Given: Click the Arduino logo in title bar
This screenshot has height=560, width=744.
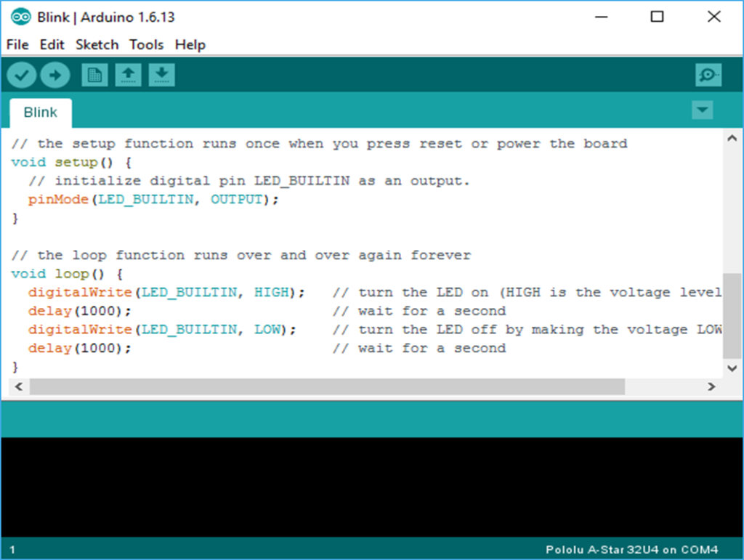Looking at the screenshot, I should (20, 17).
